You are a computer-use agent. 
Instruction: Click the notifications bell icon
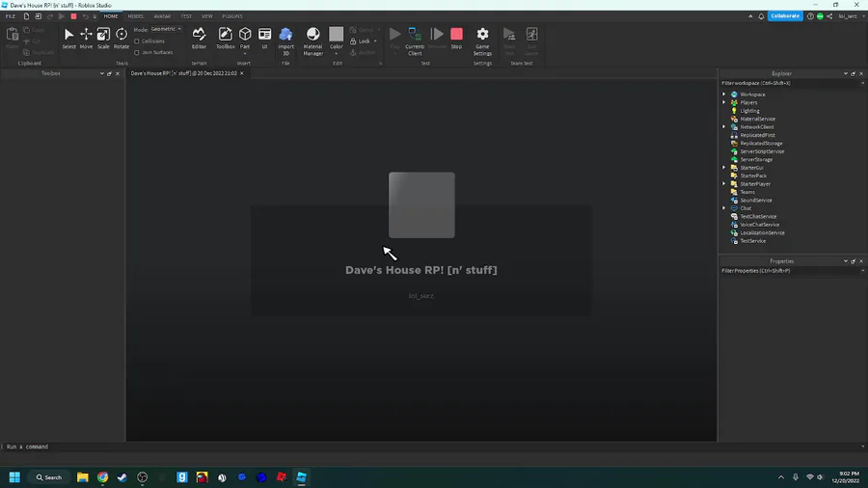pos(761,16)
